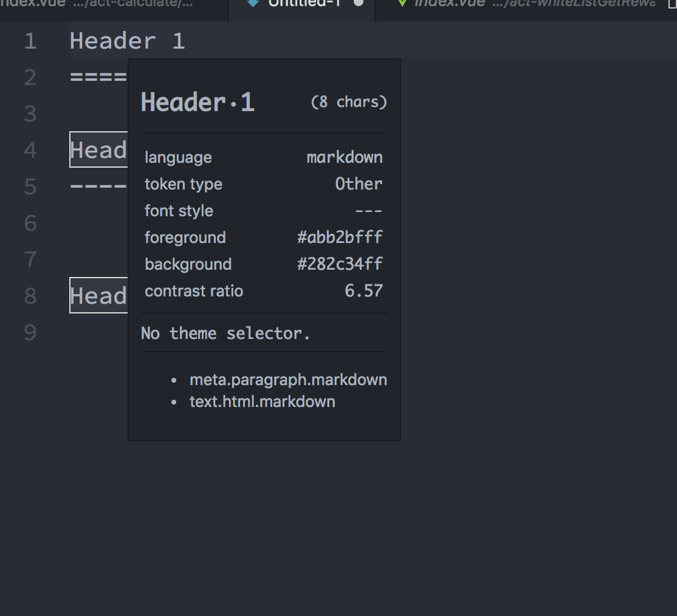Image resolution: width=677 pixels, height=616 pixels.
Task: Click the "language" label in inspector
Action: coord(178,157)
